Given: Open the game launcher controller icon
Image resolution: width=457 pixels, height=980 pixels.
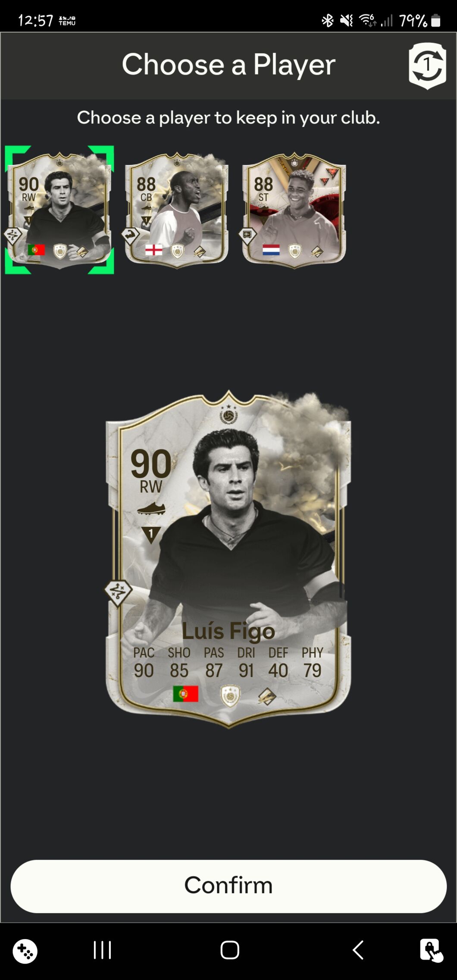Looking at the screenshot, I should point(25,951).
